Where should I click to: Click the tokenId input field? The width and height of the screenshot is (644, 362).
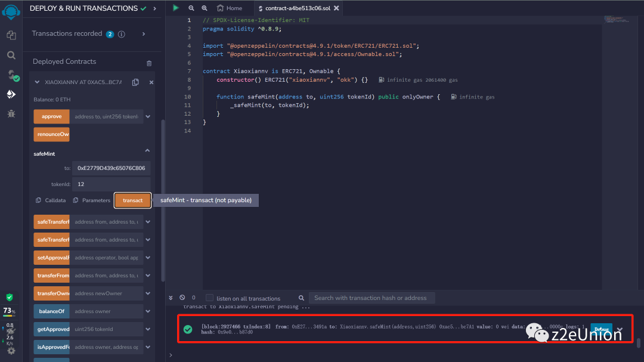tap(112, 184)
